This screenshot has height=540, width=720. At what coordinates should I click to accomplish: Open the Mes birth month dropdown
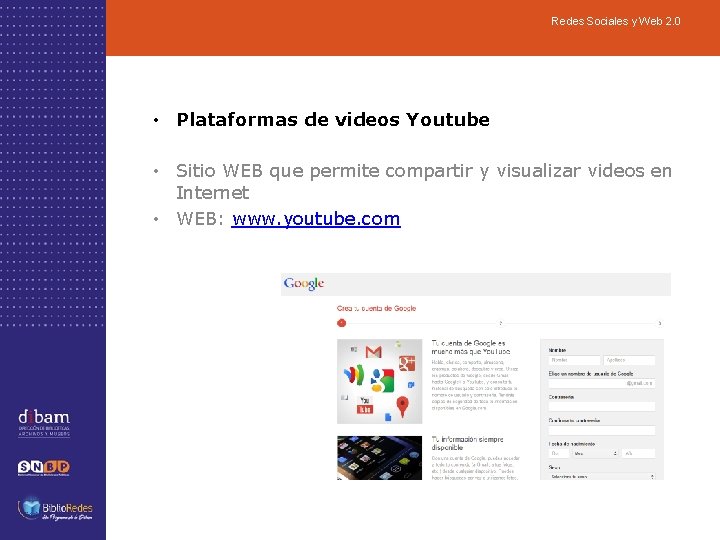click(x=595, y=453)
